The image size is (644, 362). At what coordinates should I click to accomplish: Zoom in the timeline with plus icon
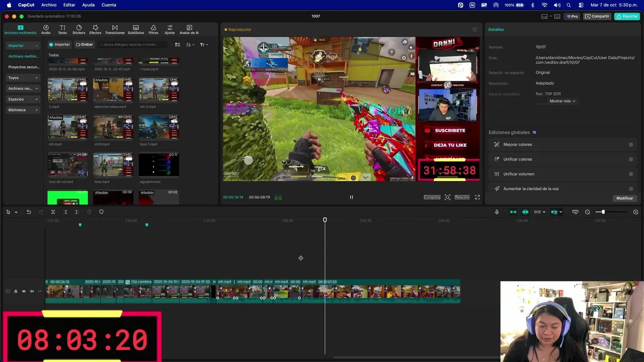click(x=635, y=212)
